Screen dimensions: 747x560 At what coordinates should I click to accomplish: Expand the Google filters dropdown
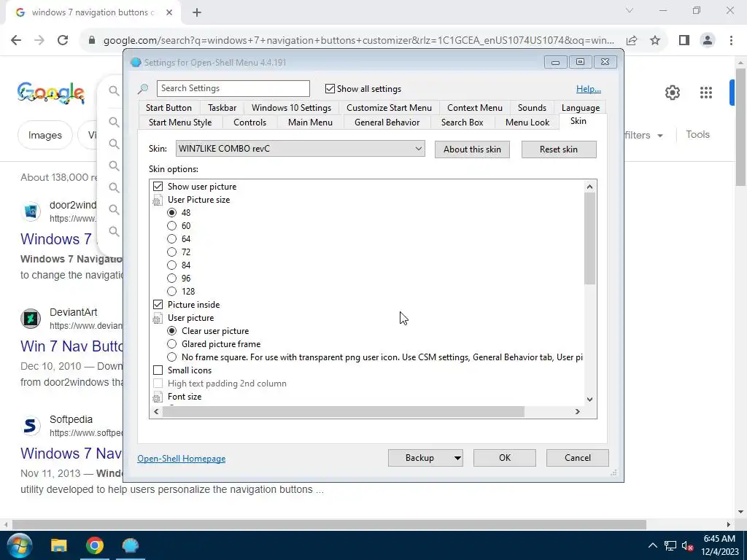click(643, 135)
